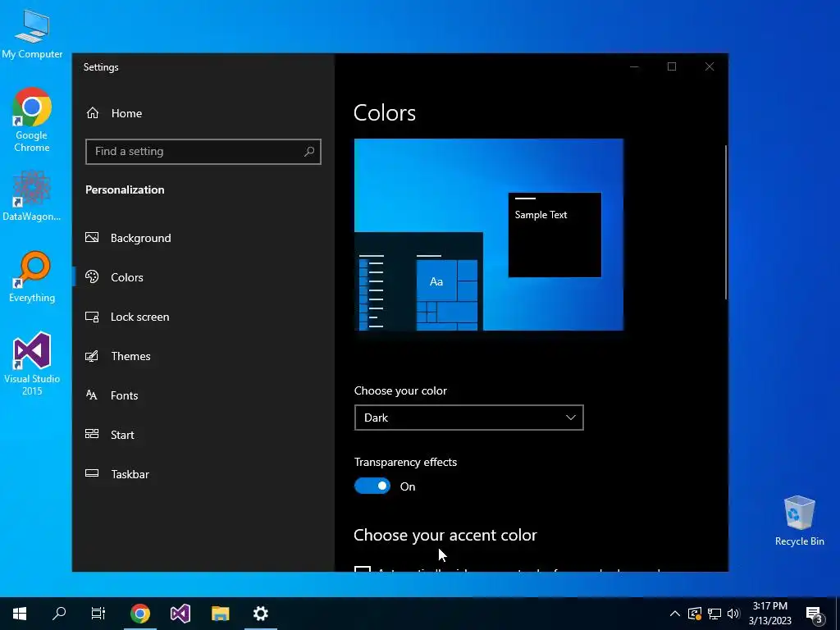Go to Lock screen settings page
Image resolution: width=840 pixels, height=630 pixels.
139,317
